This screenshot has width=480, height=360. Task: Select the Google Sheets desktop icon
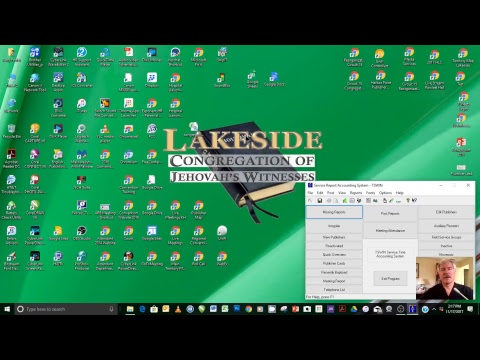click(252, 79)
